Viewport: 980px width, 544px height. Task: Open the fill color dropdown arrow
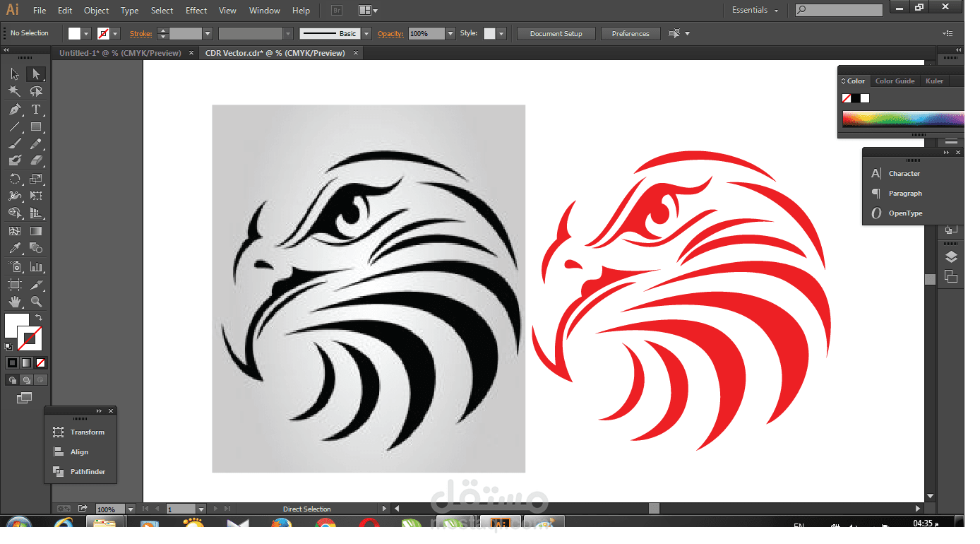click(87, 33)
